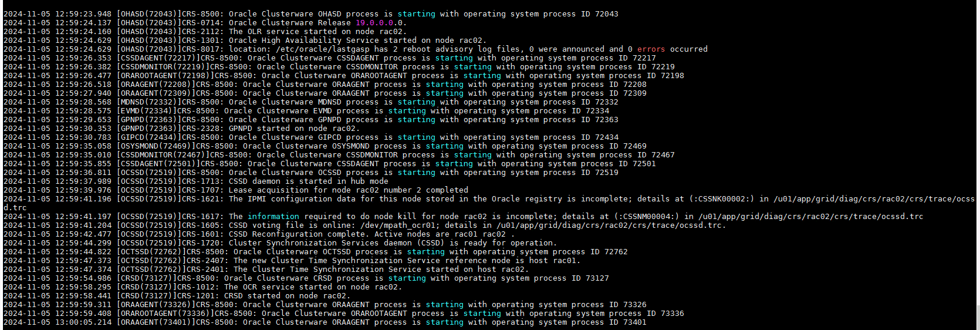
Task: Select the CRS-1301 High Availability code
Action: coord(201,41)
